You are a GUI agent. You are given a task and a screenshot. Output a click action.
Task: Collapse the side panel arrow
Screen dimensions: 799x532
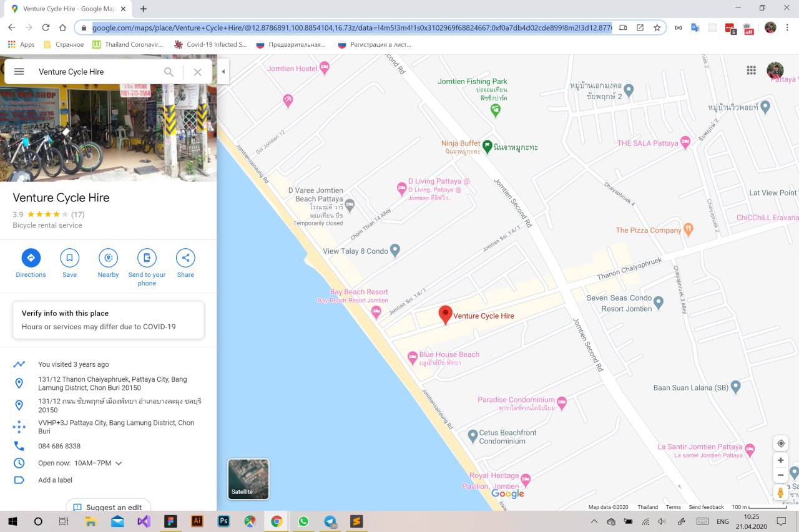tap(223, 72)
